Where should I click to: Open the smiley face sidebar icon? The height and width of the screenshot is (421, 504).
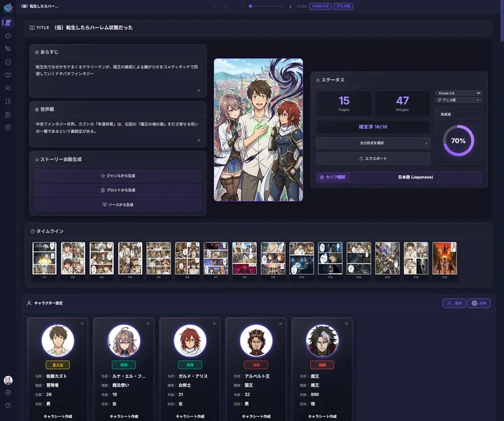tap(8, 62)
